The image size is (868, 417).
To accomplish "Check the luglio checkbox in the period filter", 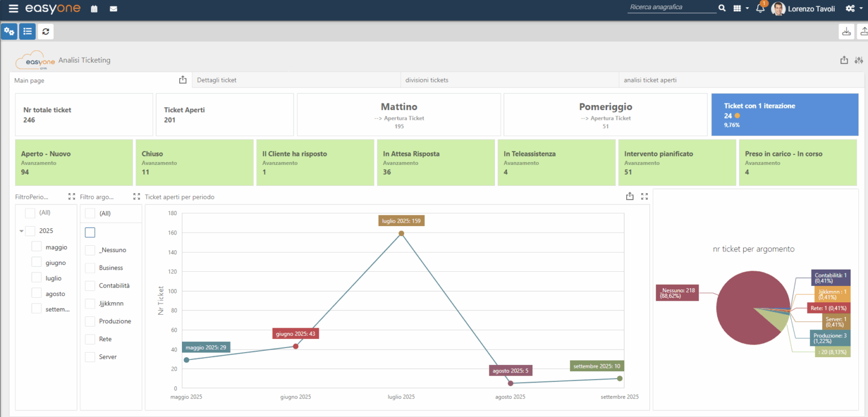I will (x=36, y=277).
